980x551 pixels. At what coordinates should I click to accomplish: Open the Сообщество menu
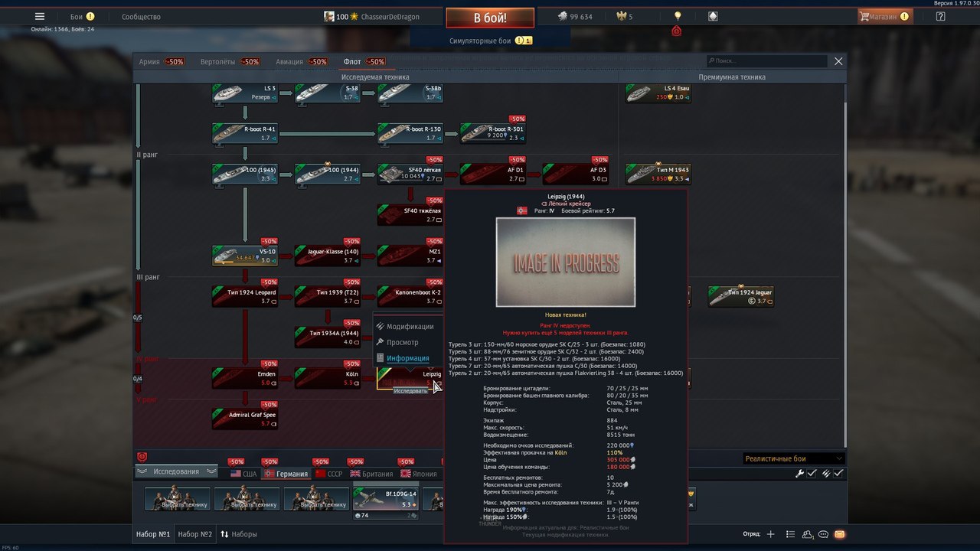(141, 16)
